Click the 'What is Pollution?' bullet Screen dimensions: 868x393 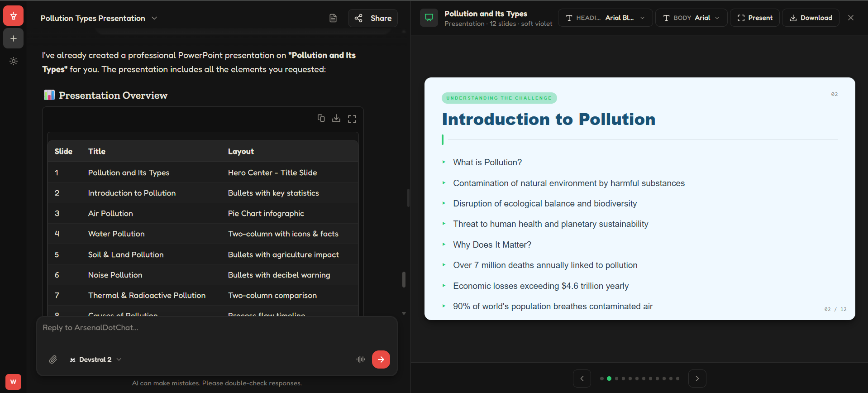[487, 163]
